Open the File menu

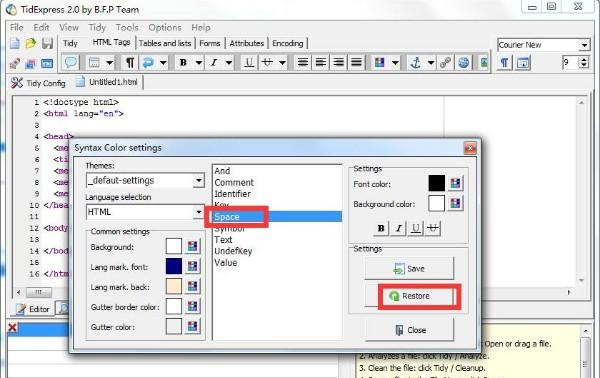click(16, 28)
